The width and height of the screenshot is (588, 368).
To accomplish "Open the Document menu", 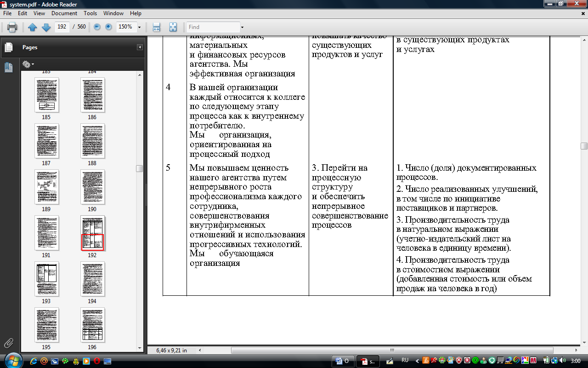I will pos(64,13).
